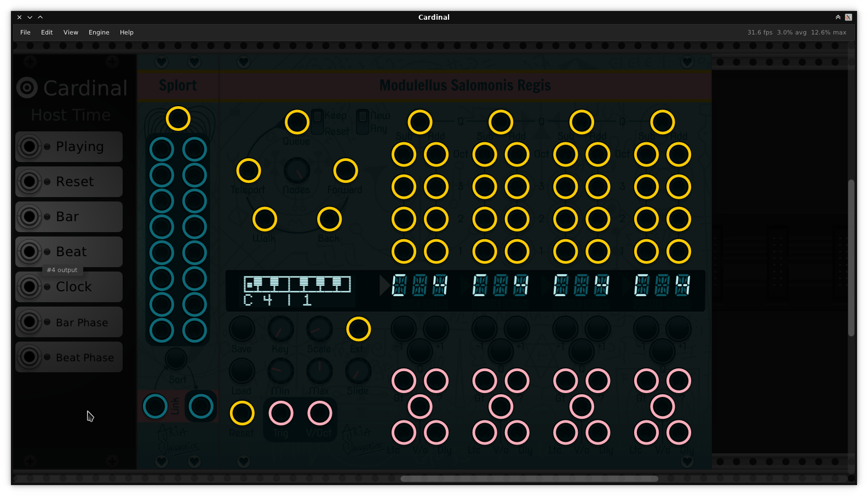Click the Back input port

329,220
